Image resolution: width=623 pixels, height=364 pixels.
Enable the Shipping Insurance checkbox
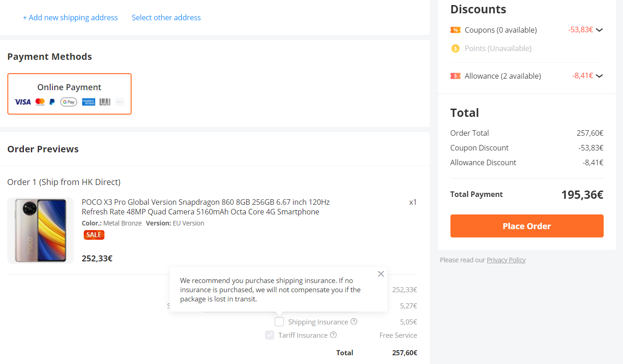(x=279, y=322)
